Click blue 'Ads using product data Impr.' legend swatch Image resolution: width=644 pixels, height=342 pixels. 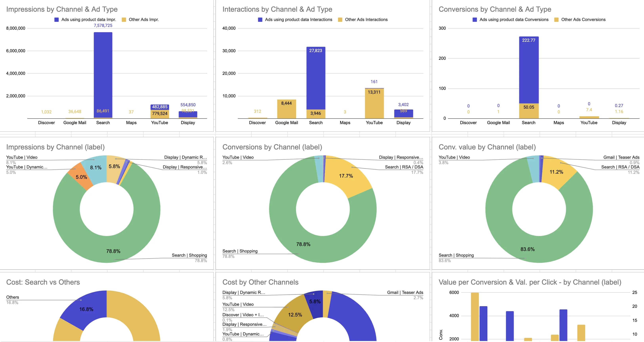point(56,20)
